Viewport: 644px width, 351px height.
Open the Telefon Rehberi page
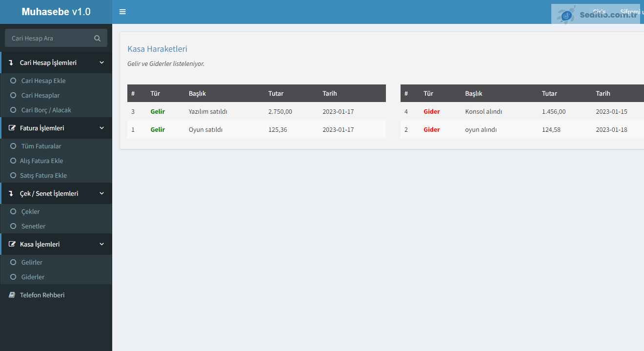(x=56, y=295)
